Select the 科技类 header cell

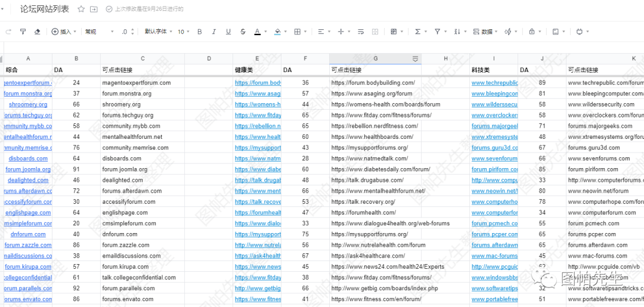point(494,70)
